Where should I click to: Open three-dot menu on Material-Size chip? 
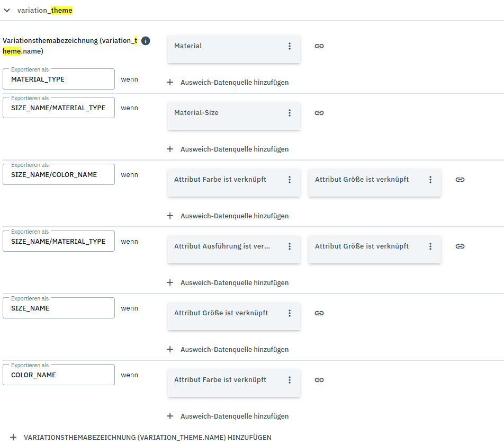point(290,113)
